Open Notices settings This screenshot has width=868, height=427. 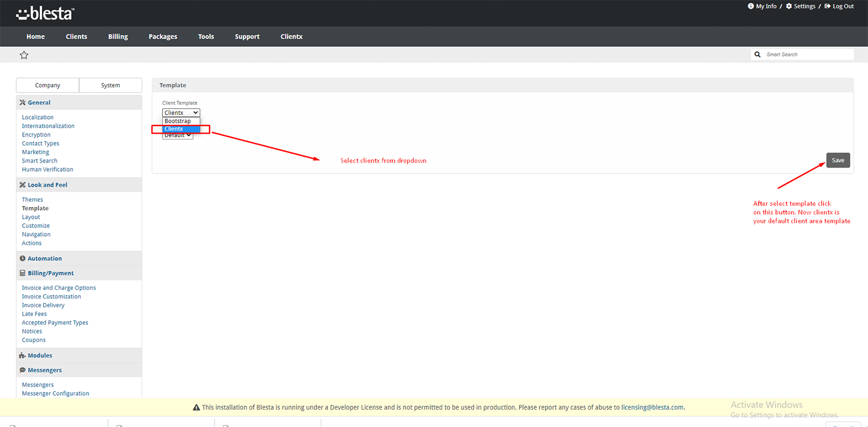click(x=32, y=332)
